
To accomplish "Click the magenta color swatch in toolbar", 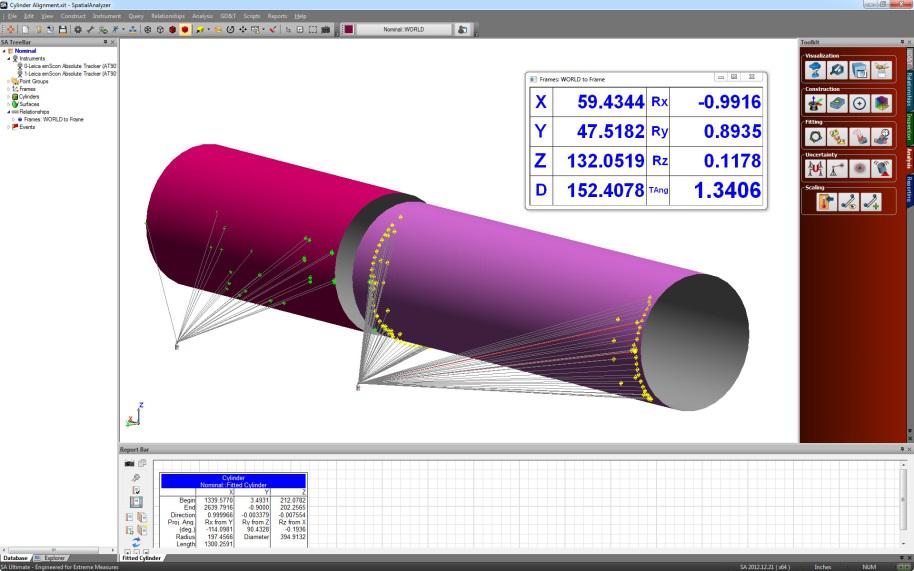I will tap(349, 30).
